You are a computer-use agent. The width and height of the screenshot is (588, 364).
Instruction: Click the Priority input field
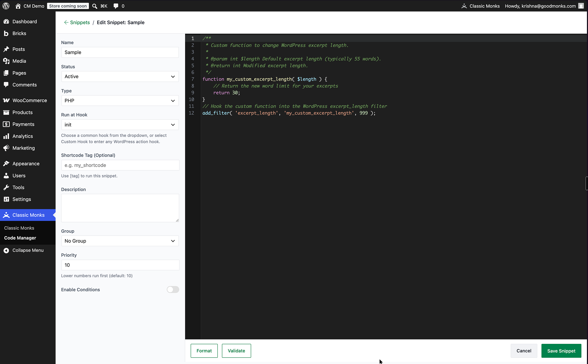[x=120, y=265]
